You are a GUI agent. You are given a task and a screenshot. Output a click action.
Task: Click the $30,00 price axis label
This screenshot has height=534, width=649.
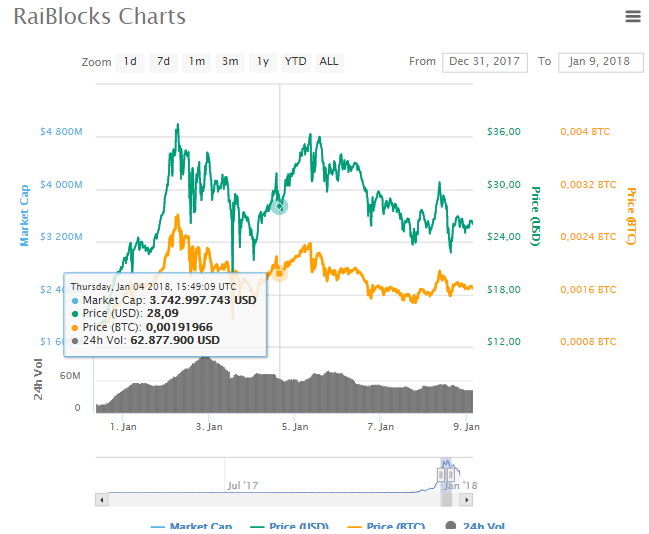tap(504, 185)
